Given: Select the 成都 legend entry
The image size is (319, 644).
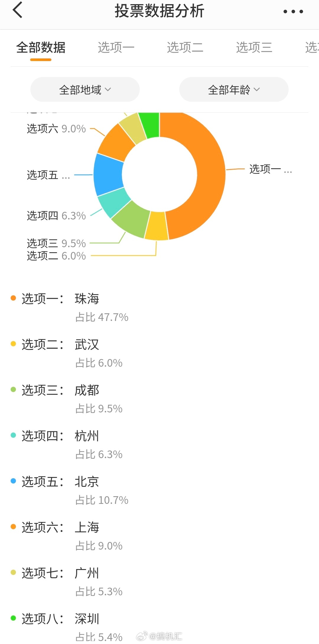Looking at the screenshot, I should [x=87, y=390].
